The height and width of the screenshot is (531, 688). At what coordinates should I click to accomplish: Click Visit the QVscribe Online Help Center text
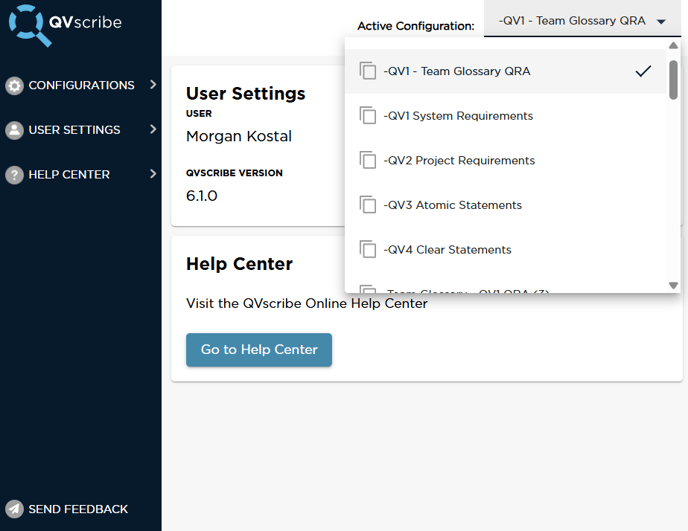307,303
